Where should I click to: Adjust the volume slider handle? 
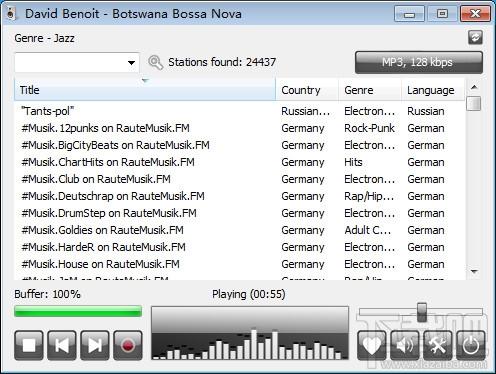(422, 312)
